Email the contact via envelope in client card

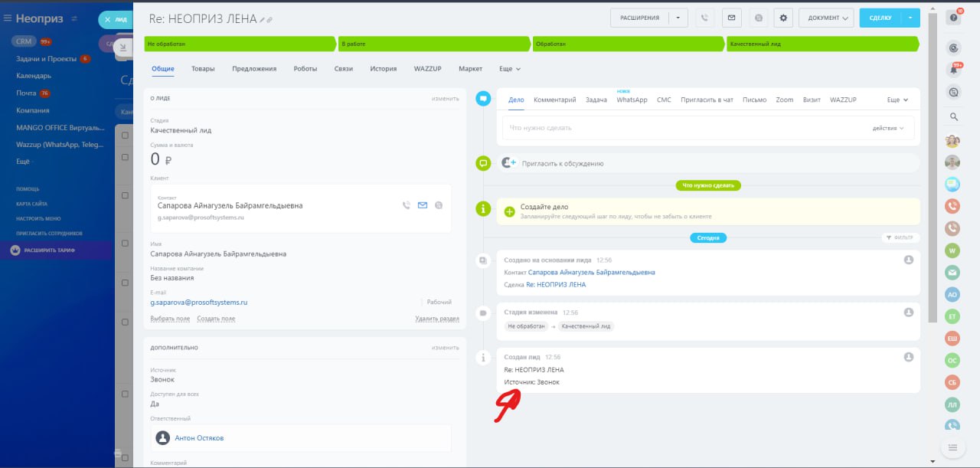click(423, 205)
